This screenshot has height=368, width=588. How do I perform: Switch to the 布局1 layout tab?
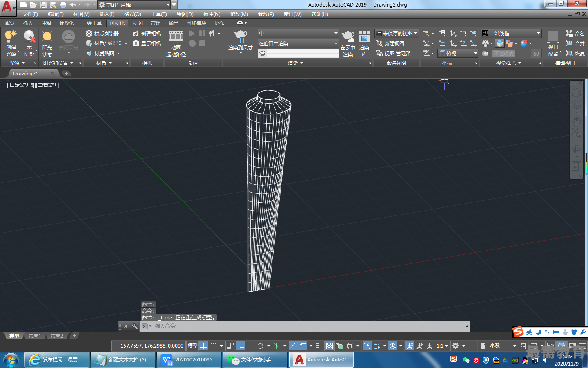click(35, 336)
